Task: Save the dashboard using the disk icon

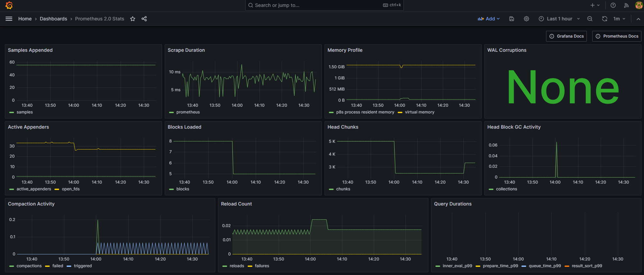Action: click(x=512, y=19)
